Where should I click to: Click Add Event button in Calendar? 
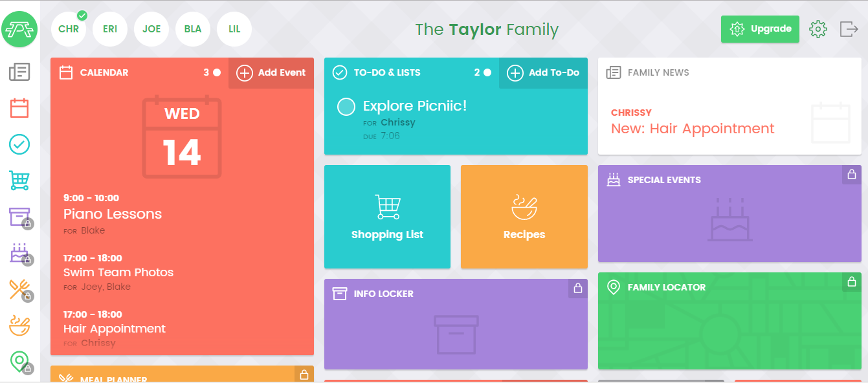click(271, 73)
